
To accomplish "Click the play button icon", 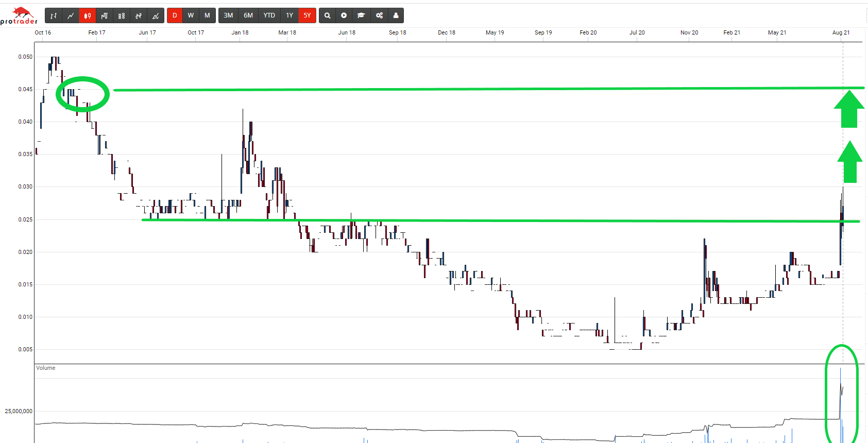I will 344,15.
